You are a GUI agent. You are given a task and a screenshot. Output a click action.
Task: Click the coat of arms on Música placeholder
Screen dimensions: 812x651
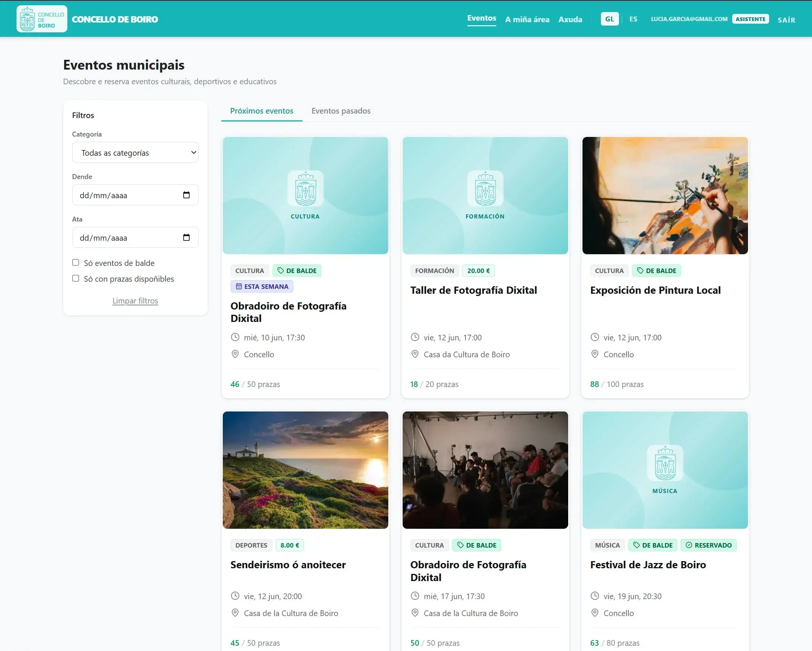click(665, 463)
